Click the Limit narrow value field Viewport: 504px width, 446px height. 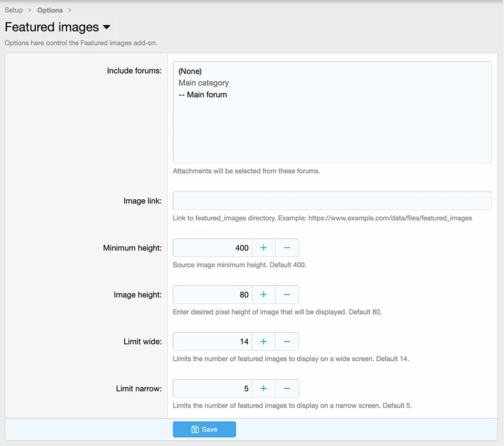coord(213,389)
